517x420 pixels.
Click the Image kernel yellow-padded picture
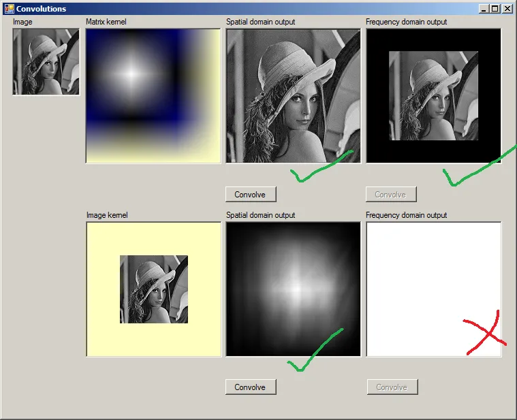pos(154,289)
